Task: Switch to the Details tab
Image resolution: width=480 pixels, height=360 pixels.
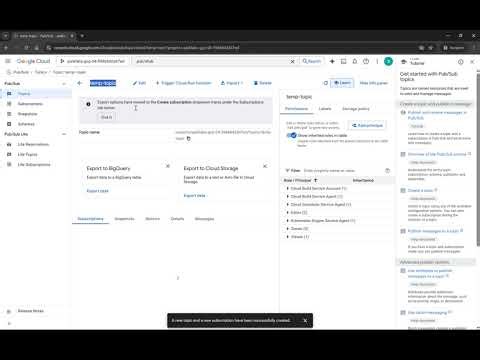Action: (177, 219)
